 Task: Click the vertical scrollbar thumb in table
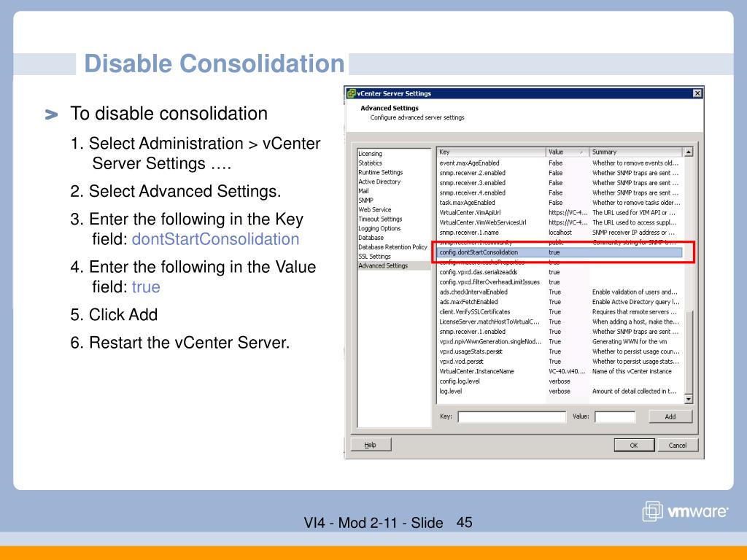coord(689,352)
